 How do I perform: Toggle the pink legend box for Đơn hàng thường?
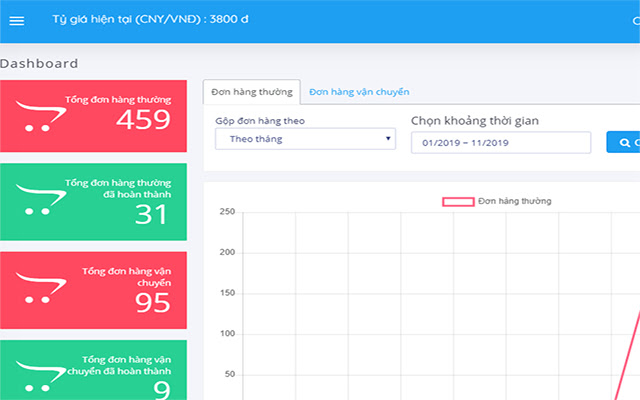coord(458,202)
